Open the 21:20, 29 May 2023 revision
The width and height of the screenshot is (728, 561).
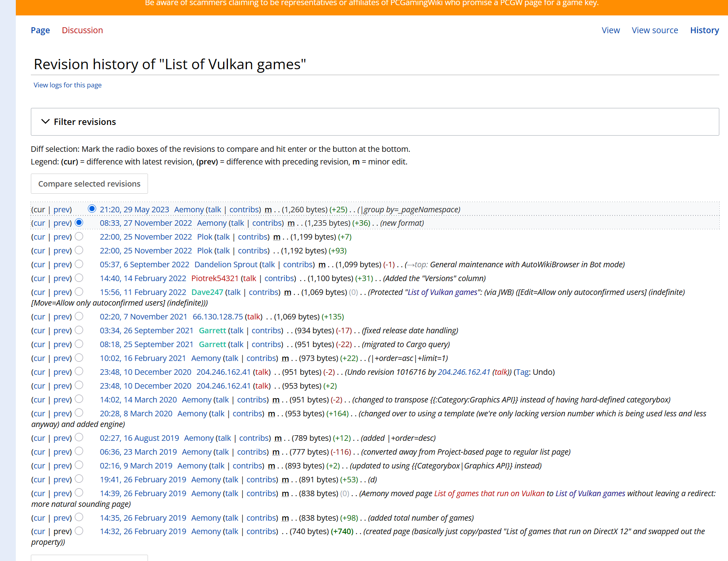click(135, 210)
